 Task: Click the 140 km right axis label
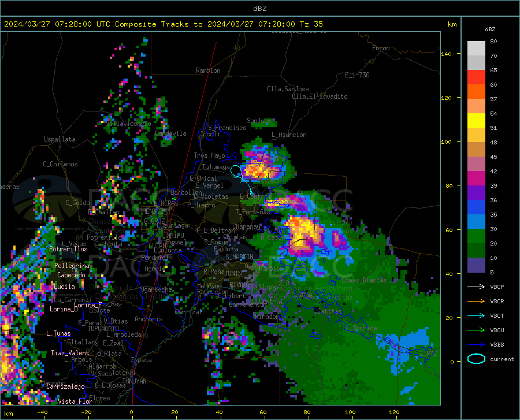[446, 54]
